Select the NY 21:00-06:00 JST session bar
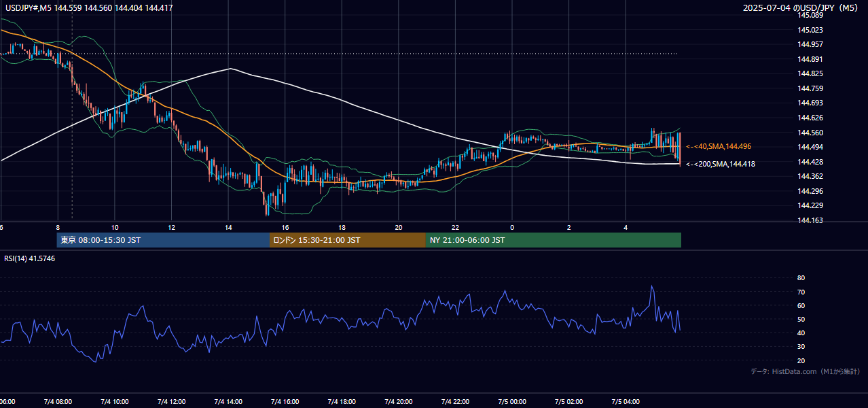The height and width of the screenshot is (408, 868). [x=554, y=240]
